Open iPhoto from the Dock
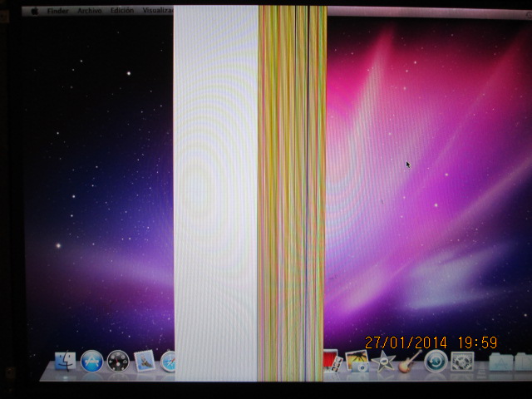Screen dimensions: 532x399 pyautogui.click(x=357, y=362)
